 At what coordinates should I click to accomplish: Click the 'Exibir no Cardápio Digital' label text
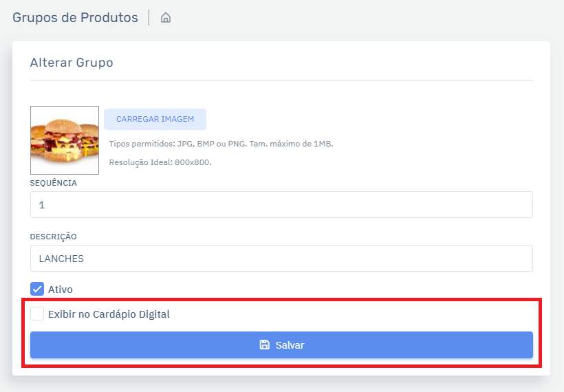(109, 314)
